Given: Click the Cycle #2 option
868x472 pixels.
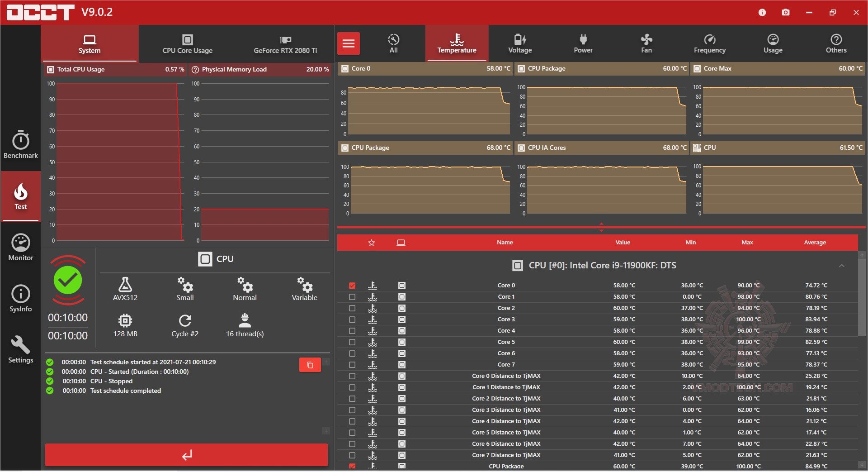Looking at the screenshot, I should pos(185,325).
